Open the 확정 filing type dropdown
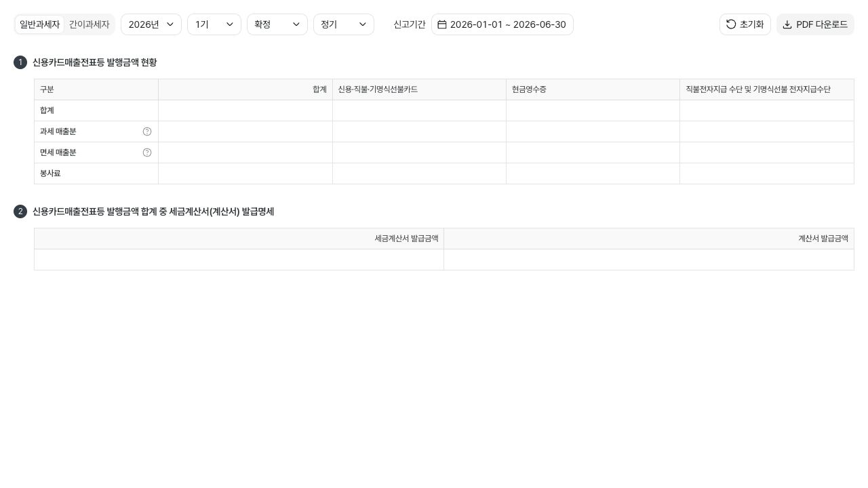This screenshot has height=488, width=868. [x=277, y=24]
